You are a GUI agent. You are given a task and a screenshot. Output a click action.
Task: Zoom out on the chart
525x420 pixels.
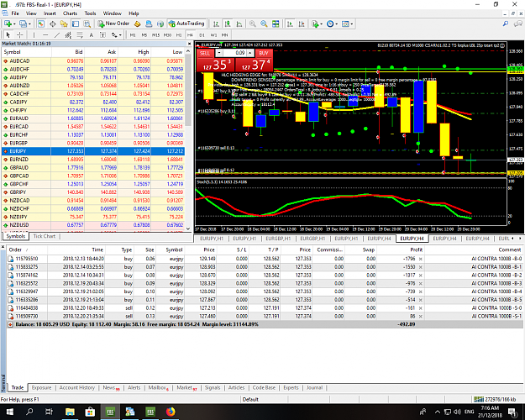tap(264, 24)
